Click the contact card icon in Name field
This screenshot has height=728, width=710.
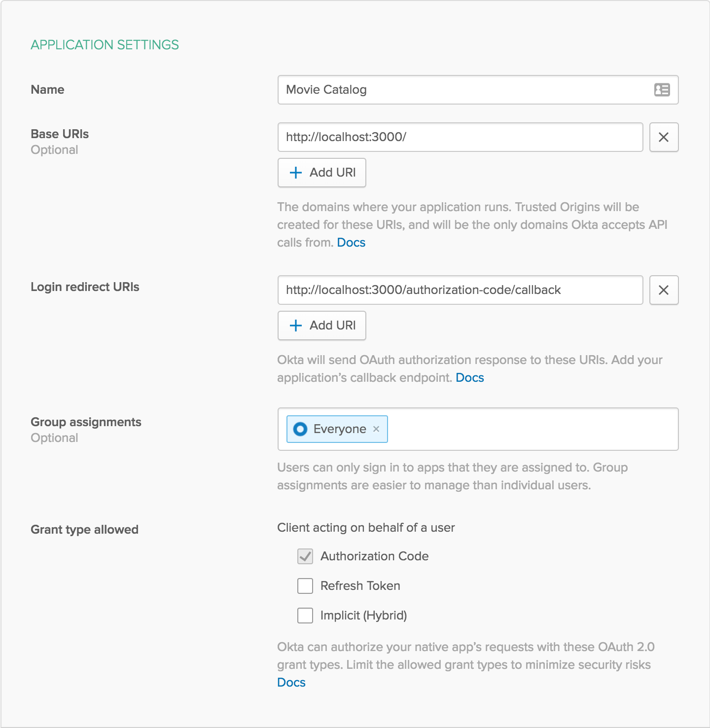coord(662,90)
